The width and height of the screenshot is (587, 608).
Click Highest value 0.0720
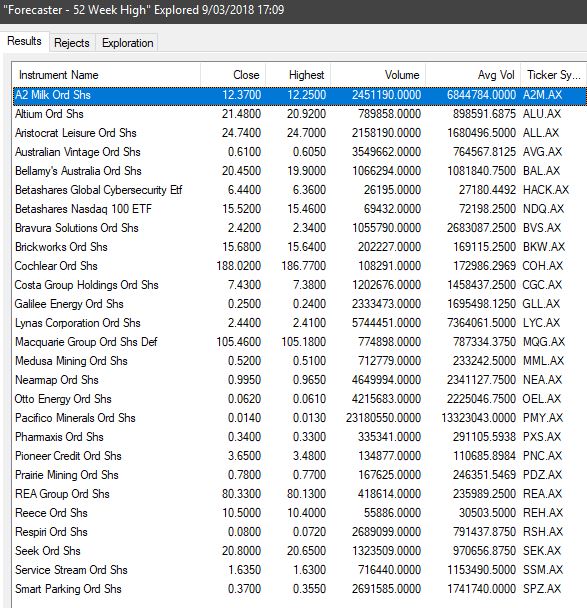(310, 532)
